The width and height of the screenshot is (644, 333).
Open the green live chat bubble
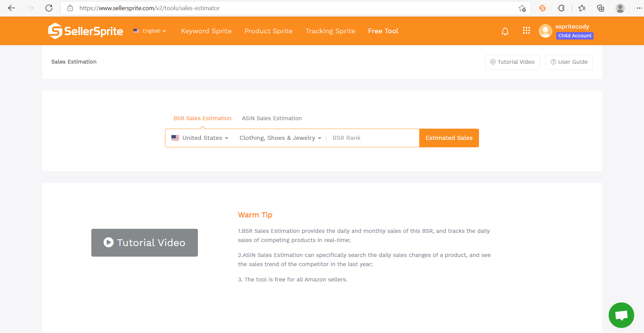621,315
